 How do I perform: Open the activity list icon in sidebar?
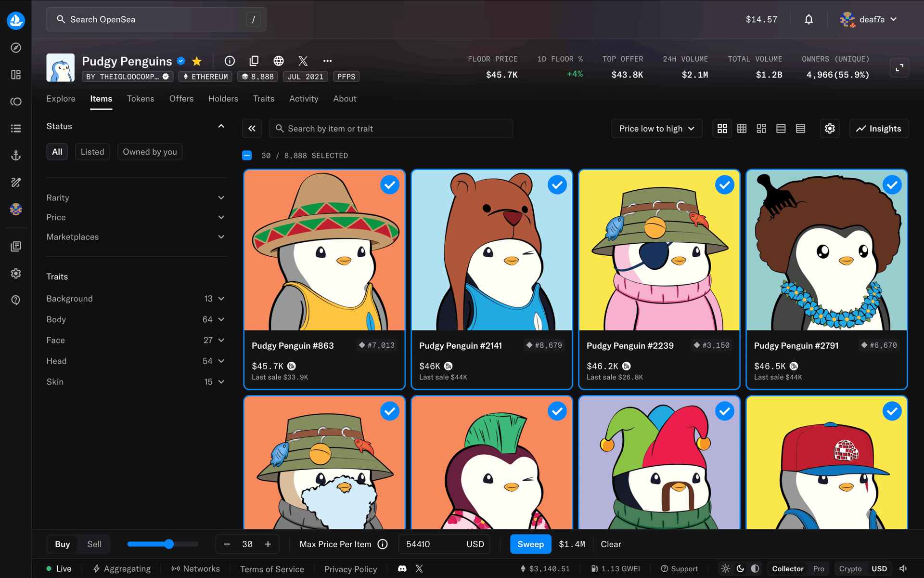[x=16, y=129]
